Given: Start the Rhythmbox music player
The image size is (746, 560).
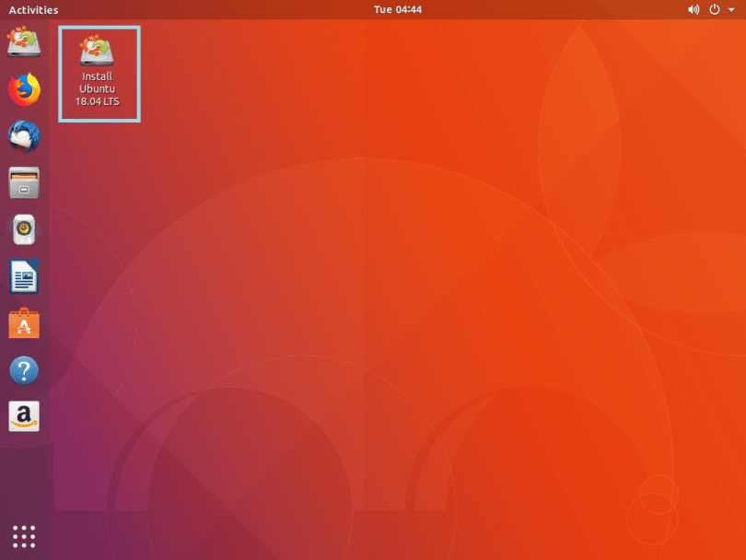Looking at the screenshot, I should pos(23,230).
